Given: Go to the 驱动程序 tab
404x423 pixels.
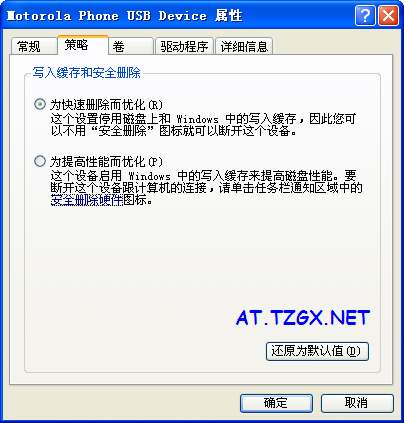Looking at the screenshot, I should [184, 46].
